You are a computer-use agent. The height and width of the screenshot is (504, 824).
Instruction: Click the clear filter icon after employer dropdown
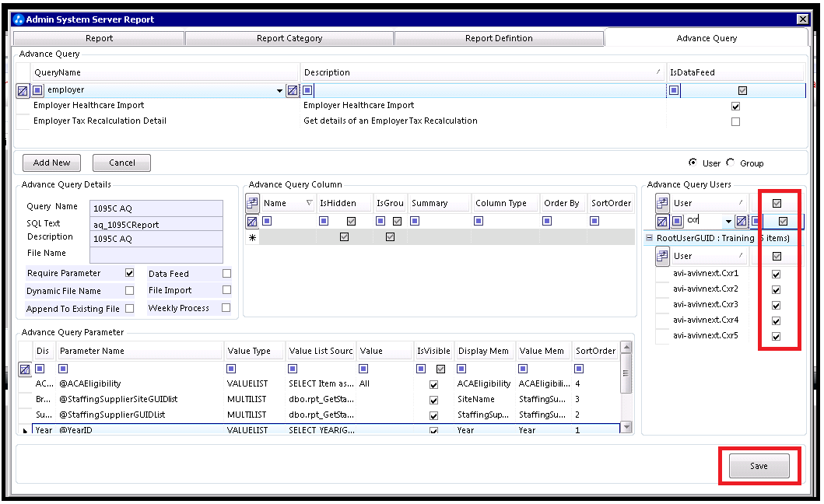click(x=293, y=90)
